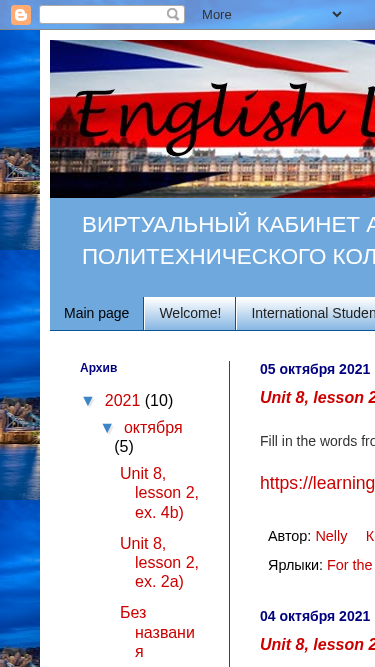The height and width of the screenshot is (667, 375).
Task: Click the orange Blogger logo icon
Action: pyautogui.click(x=21, y=15)
